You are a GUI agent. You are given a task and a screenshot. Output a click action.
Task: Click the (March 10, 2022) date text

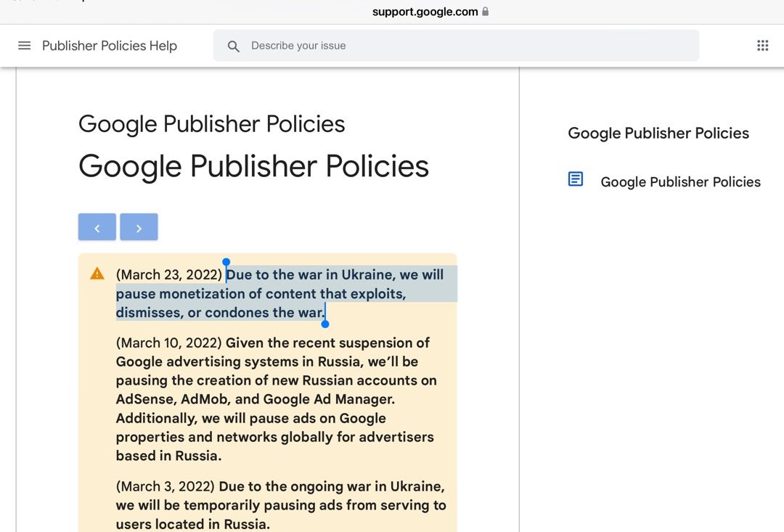click(x=169, y=343)
